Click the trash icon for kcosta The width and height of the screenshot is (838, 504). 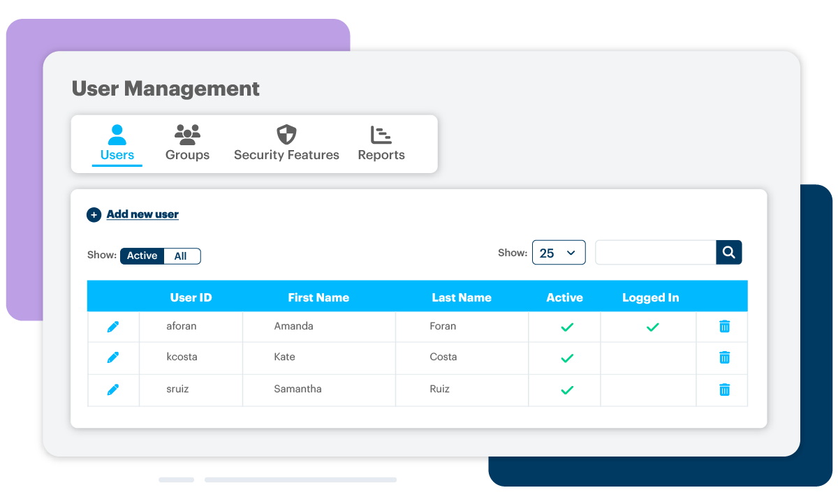725,357
